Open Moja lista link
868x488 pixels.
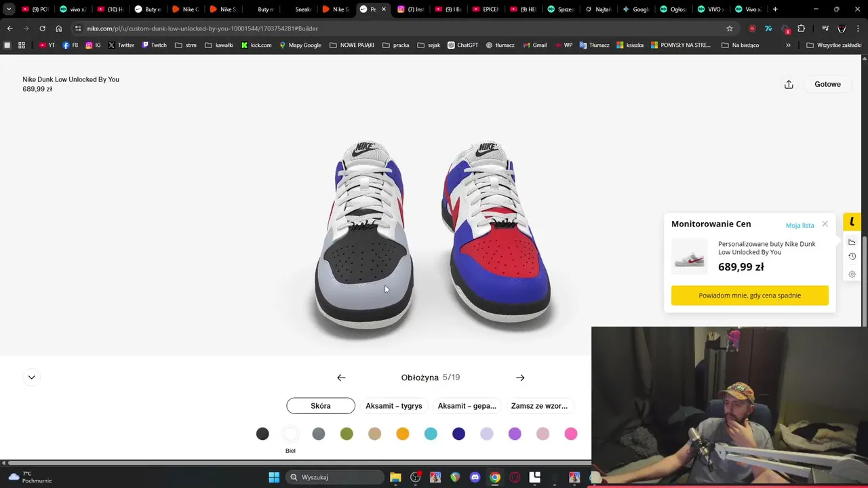click(800, 225)
